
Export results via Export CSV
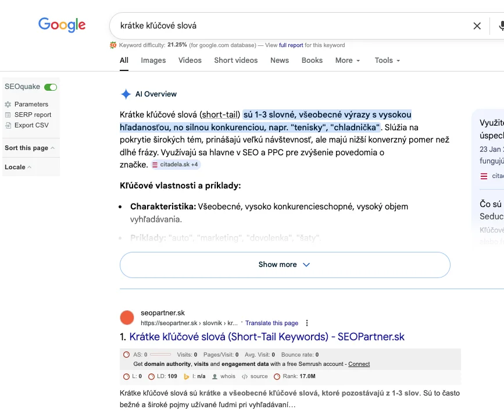pyautogui.click(x=31, y=125)
